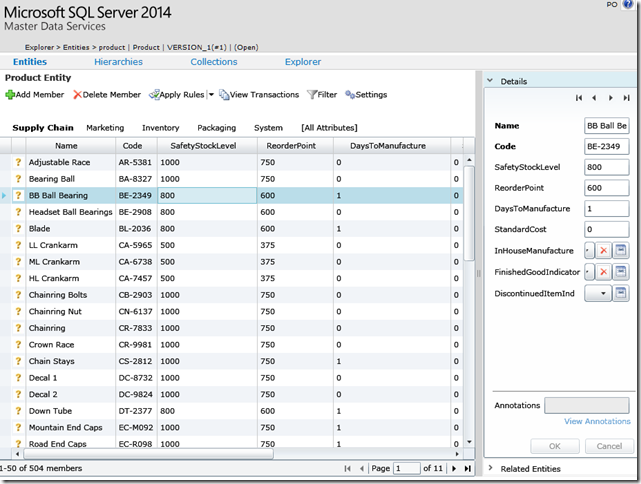The image size is (641, 484).
Task: Switch to the Hierarchies tab
Action: 118,62
